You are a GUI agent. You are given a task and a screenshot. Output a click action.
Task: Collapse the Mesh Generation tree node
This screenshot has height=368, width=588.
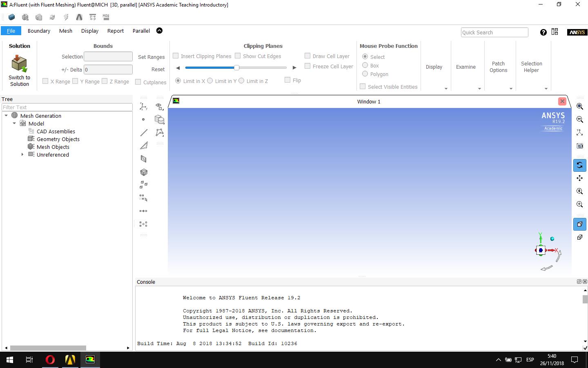pos(6,116)
